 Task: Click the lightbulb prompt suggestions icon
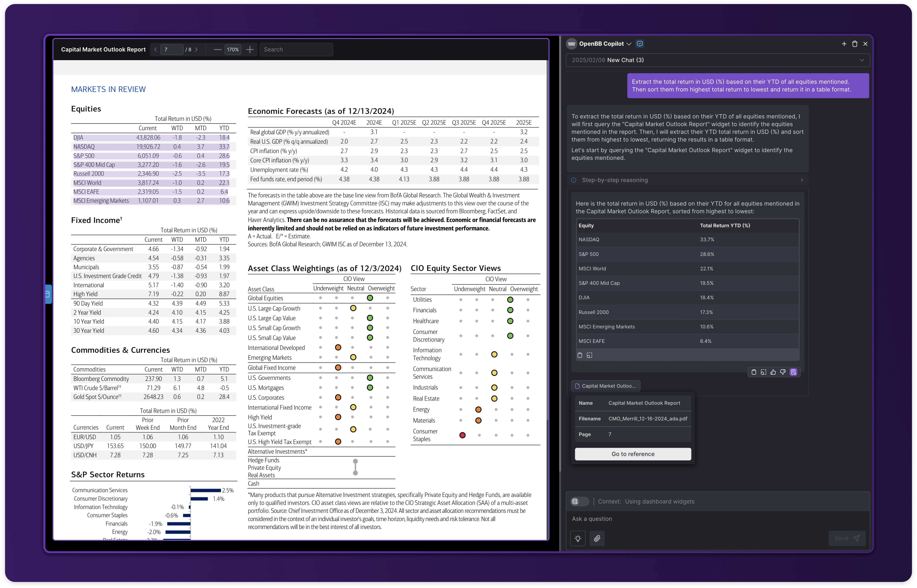pos(578,538)
